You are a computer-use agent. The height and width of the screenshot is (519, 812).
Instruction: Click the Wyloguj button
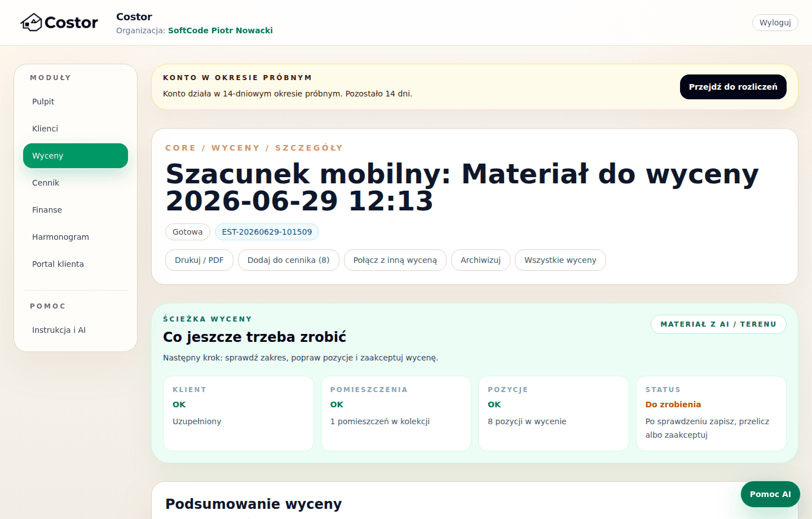click(775, 23)
